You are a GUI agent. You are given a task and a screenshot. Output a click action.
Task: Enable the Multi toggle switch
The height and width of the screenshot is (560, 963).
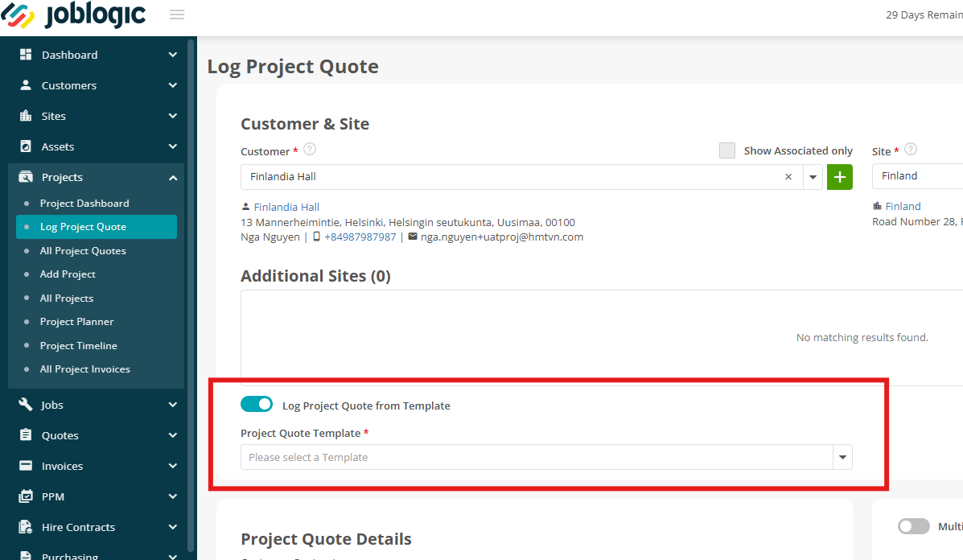[x=914, y=526]
